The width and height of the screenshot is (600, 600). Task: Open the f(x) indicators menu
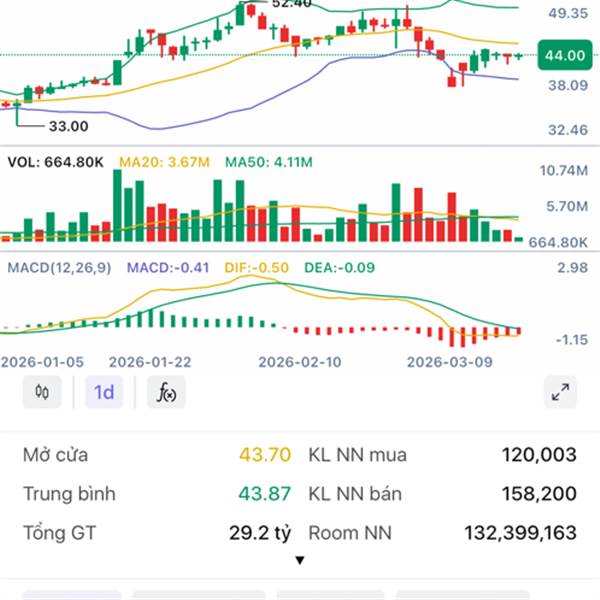[x=166, y=392]
